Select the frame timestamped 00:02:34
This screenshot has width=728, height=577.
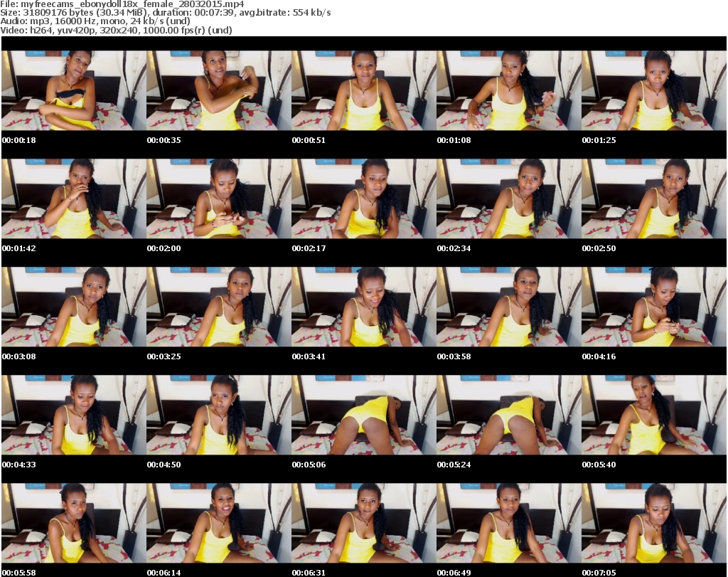pyautogui.click(x=508, y=198)
